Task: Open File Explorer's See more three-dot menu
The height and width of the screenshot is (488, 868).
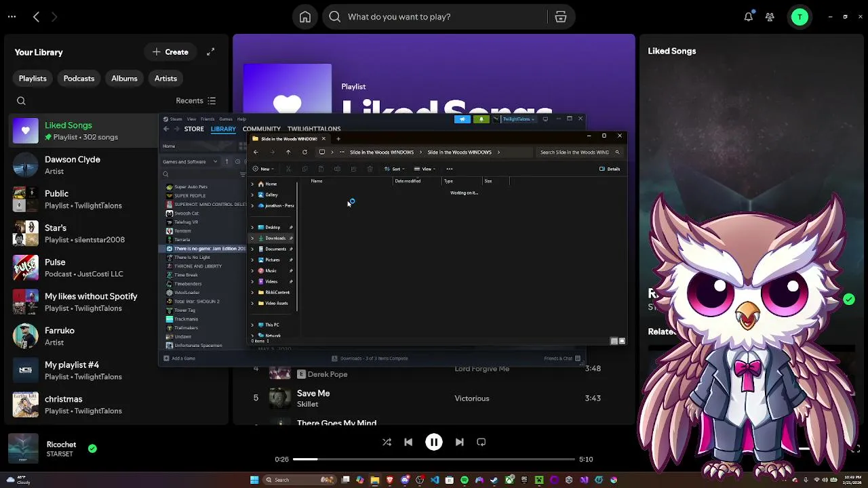Action: [449, 169]
